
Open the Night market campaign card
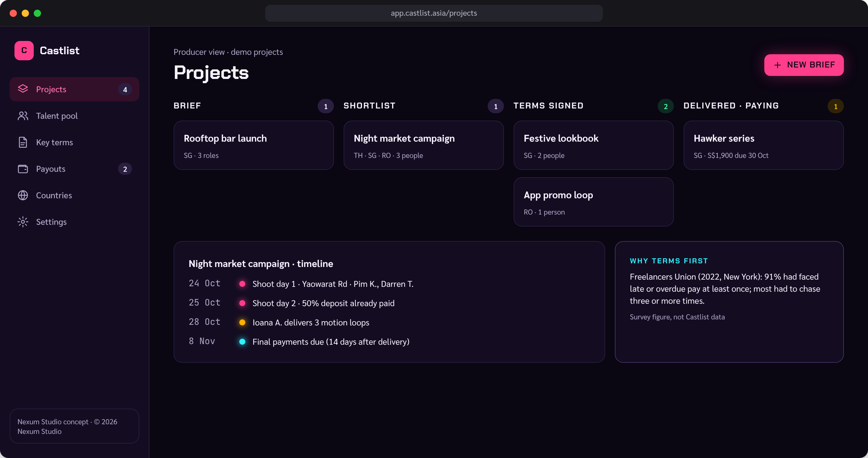(x=423, y=145)
